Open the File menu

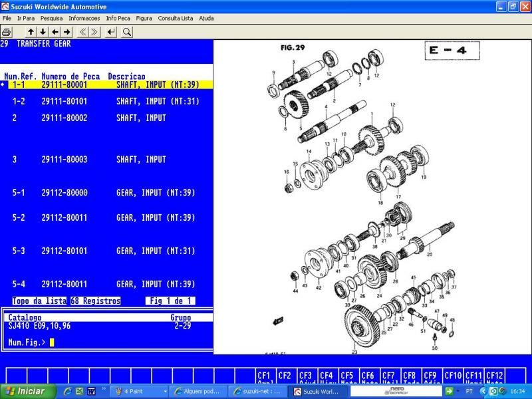(x=7, y=19)
